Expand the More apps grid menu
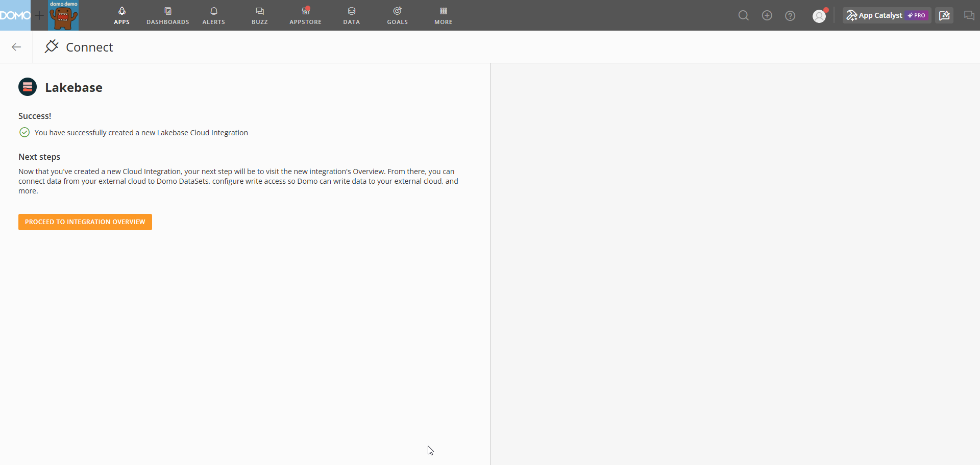Image resolution: width=980 pixels, height=465 pixels. [444, 15]
